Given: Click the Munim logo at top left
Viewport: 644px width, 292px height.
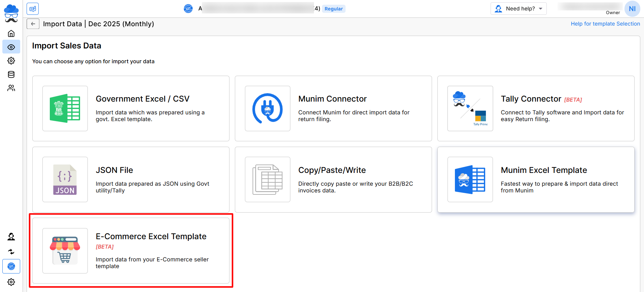Looking at the screenshot, I should [x=11, y=13].
